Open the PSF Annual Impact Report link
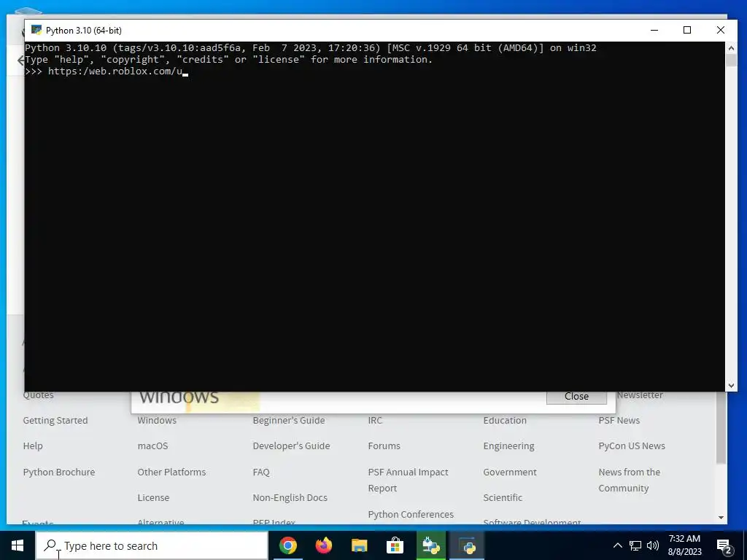The height and width of the screenshot is (560, 747). pyautogui.click(x=408, y=480)
